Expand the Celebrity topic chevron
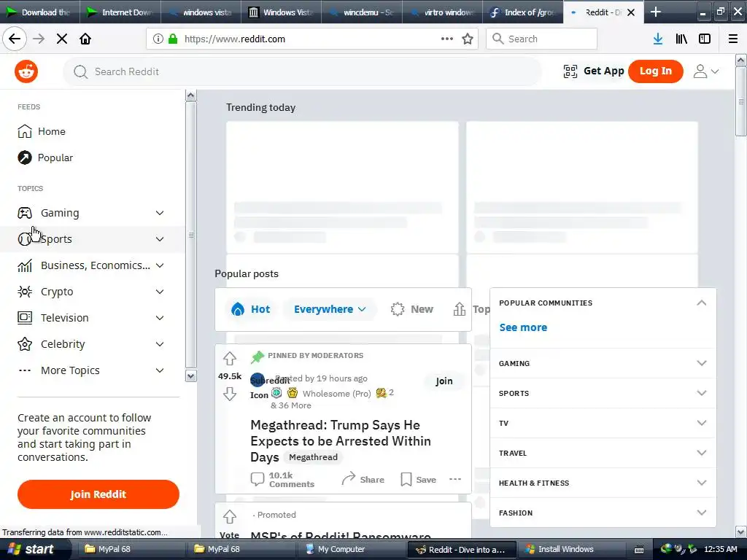Screen dimensions: 747x560 [x=160, y=344]
